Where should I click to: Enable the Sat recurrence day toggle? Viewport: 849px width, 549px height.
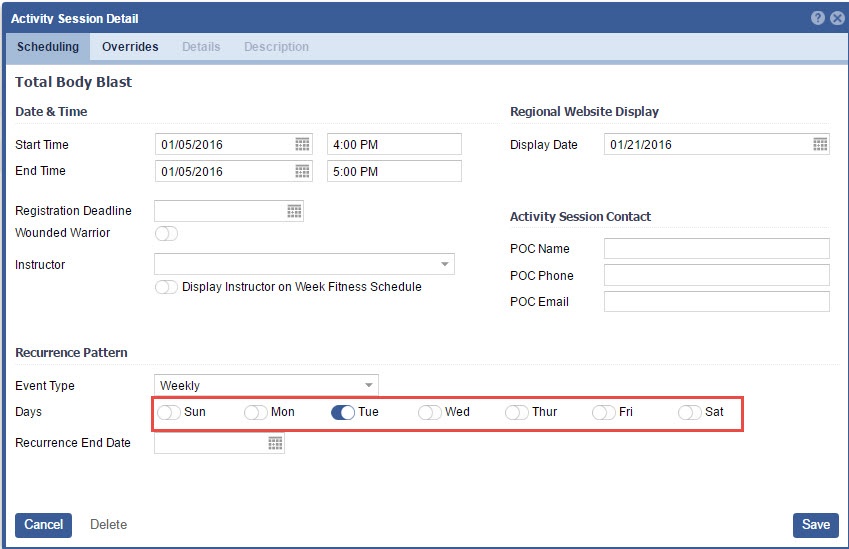pyautogui.click(x=690, y=412)
